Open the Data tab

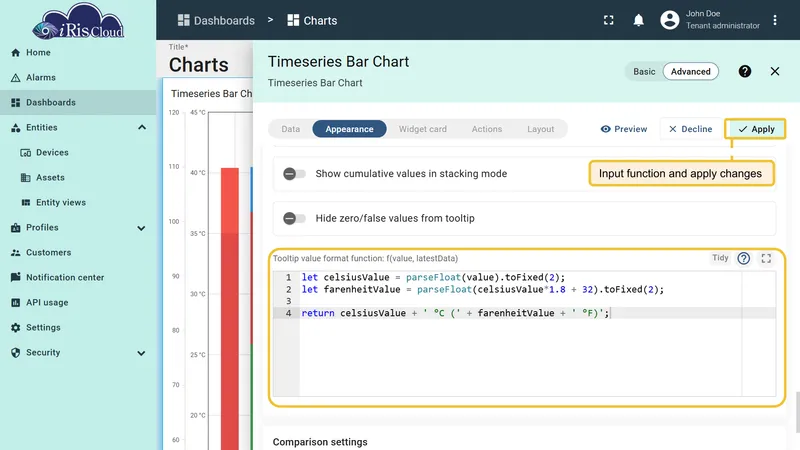(x=290, y=129)
